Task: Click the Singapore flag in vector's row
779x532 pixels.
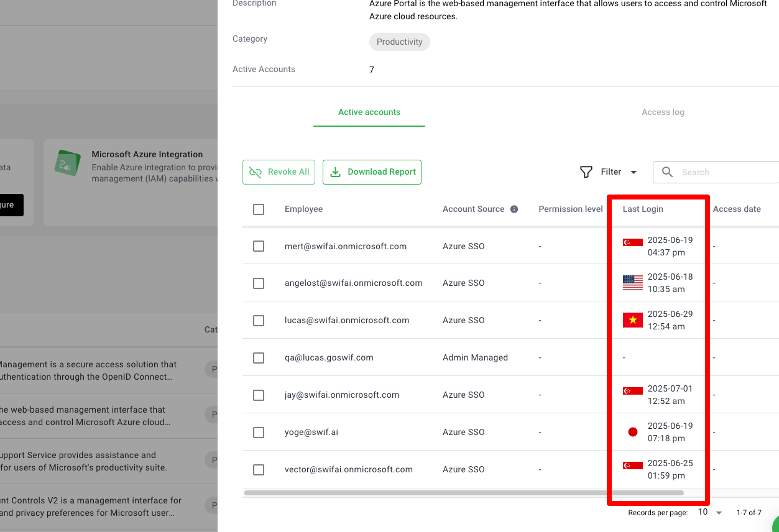Action: click(x=633, y=465)
